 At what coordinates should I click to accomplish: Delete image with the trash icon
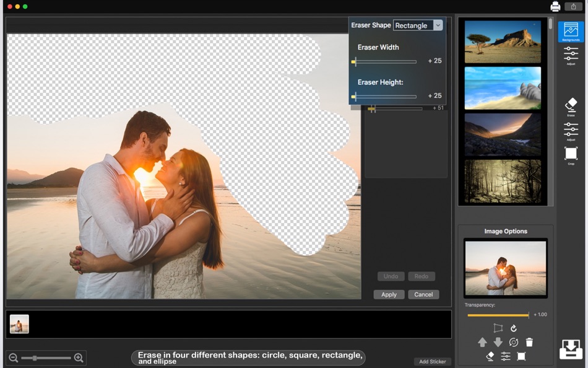pos(529,342)
